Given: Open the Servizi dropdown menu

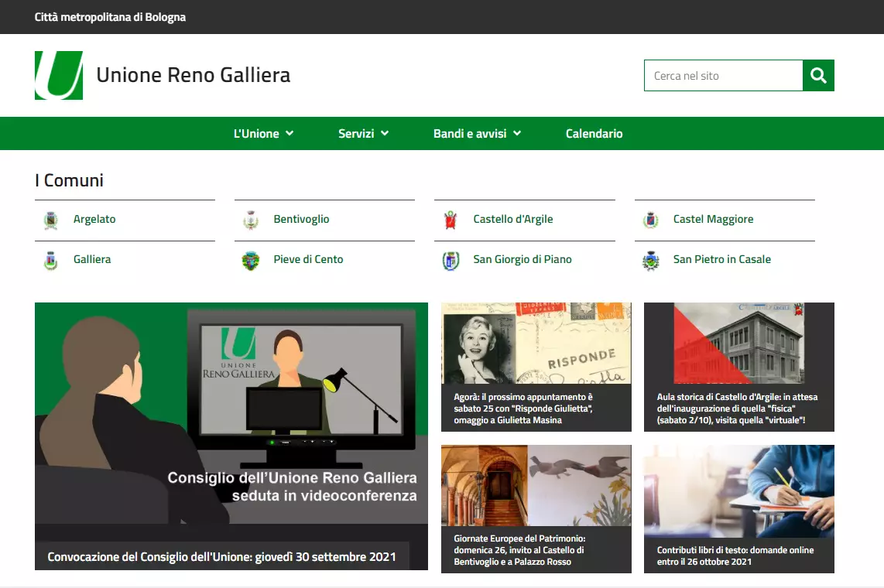Looking at the screenshot, I should click(363, 134).
